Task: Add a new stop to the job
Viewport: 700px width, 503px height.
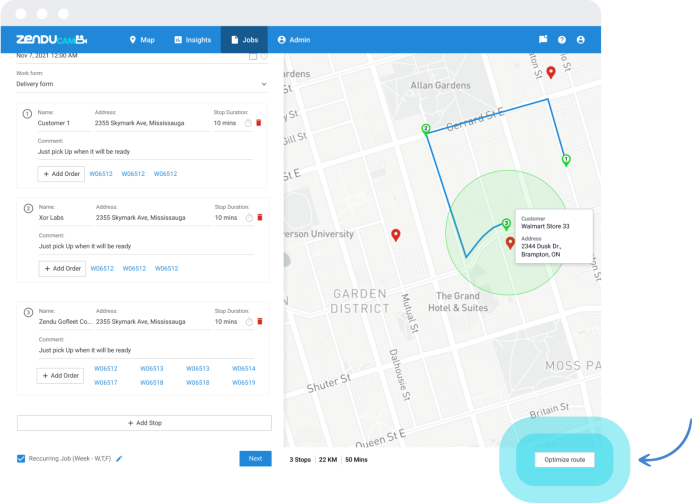Action: (144, 423)
